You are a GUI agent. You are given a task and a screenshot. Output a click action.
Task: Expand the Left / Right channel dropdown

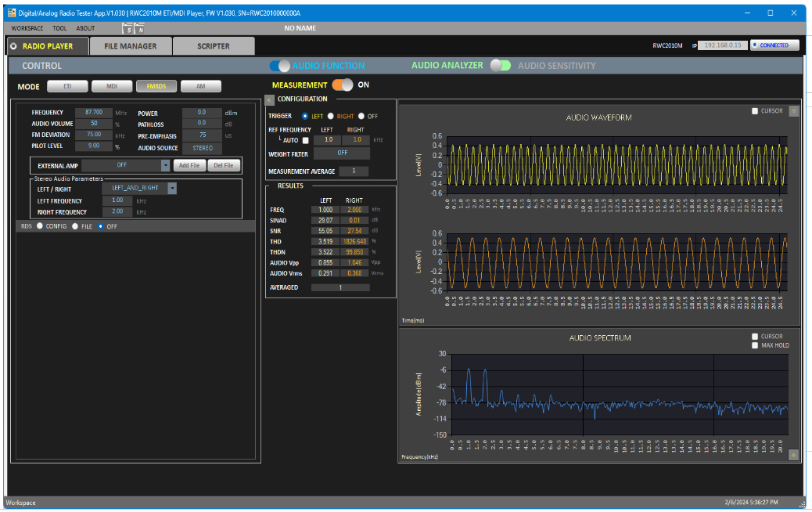click(x=172, y=188)
